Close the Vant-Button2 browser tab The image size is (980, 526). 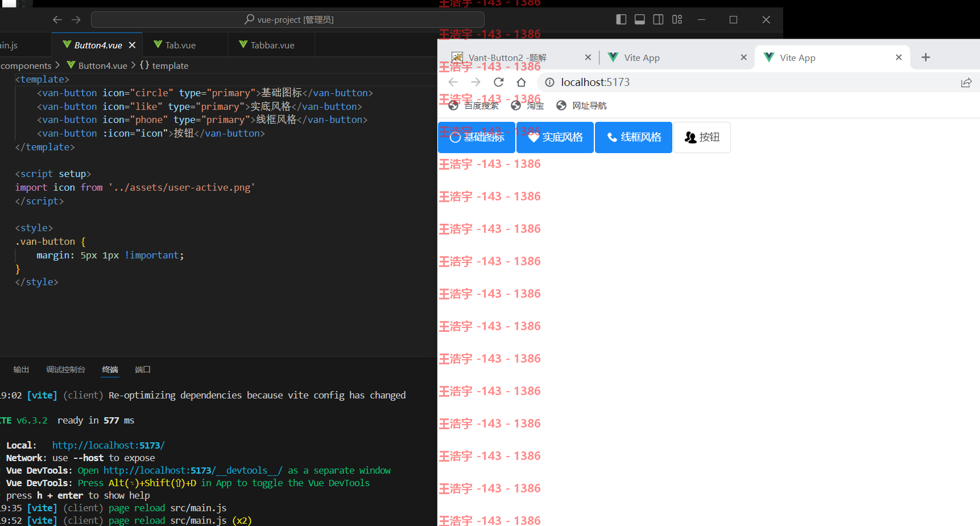pyautogui.click(x=588, y=57)
